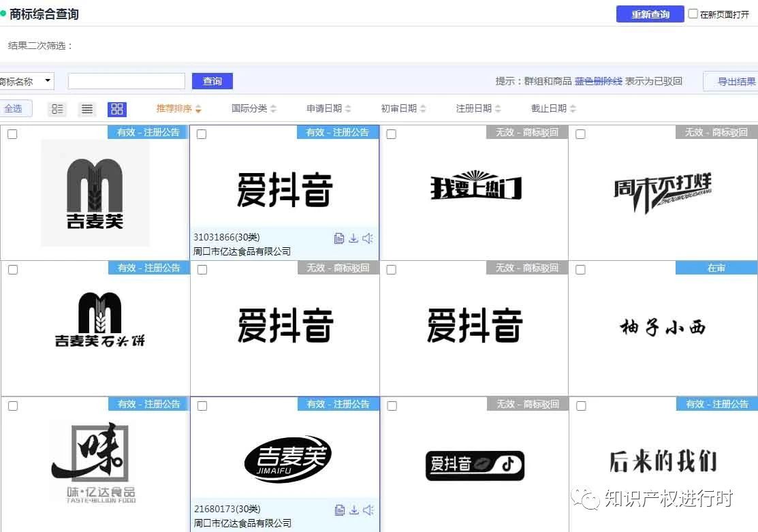The width and height of the screenshot is (758, 532).
Task: Click registration number 21680173(30类)
Action: click(x=227, y=509)
